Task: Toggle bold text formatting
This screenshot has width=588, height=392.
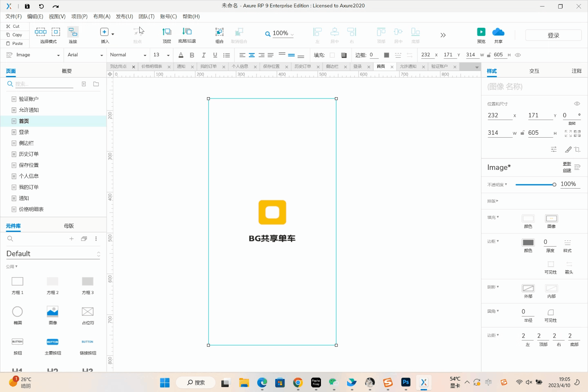Action: point(192,55)
